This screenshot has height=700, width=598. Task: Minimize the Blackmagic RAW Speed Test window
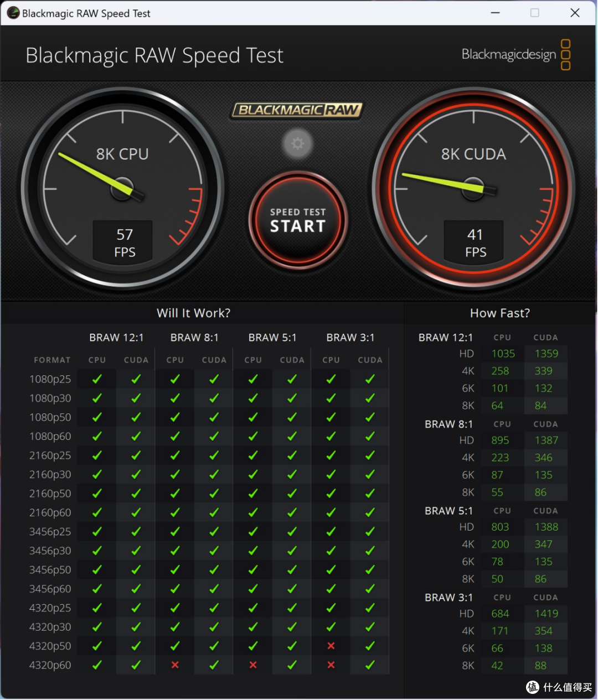click(x=496, y=13)
